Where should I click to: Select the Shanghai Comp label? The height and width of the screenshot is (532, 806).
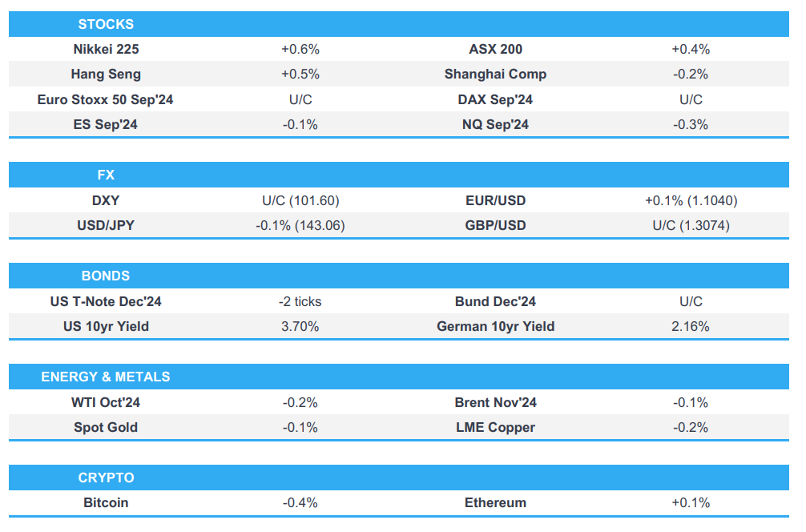[495, 74]
